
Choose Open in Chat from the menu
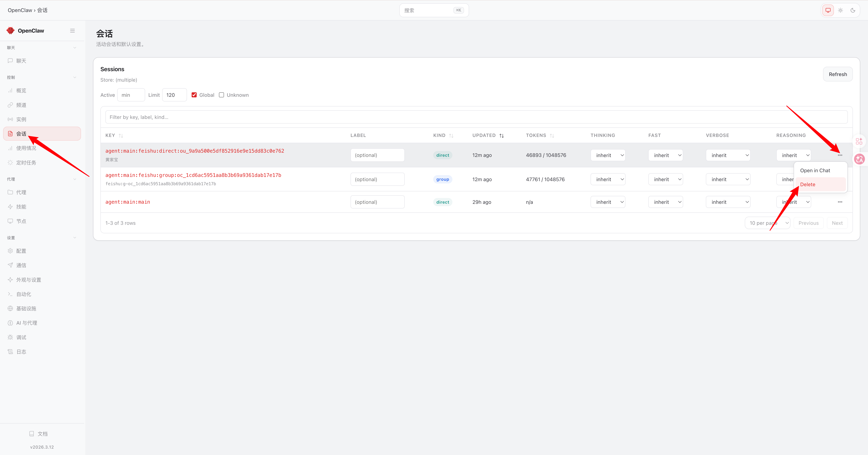tap(821, 171)
